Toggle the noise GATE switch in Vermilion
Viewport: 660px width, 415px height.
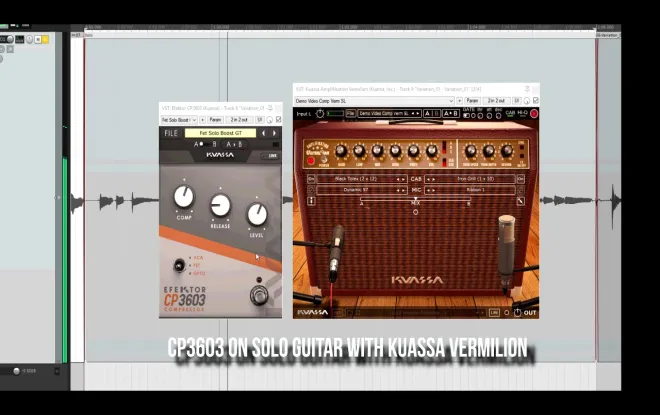pos(467,116)
